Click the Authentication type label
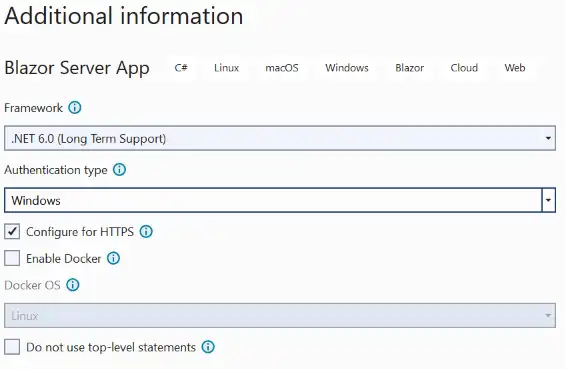 coord(56,170)
